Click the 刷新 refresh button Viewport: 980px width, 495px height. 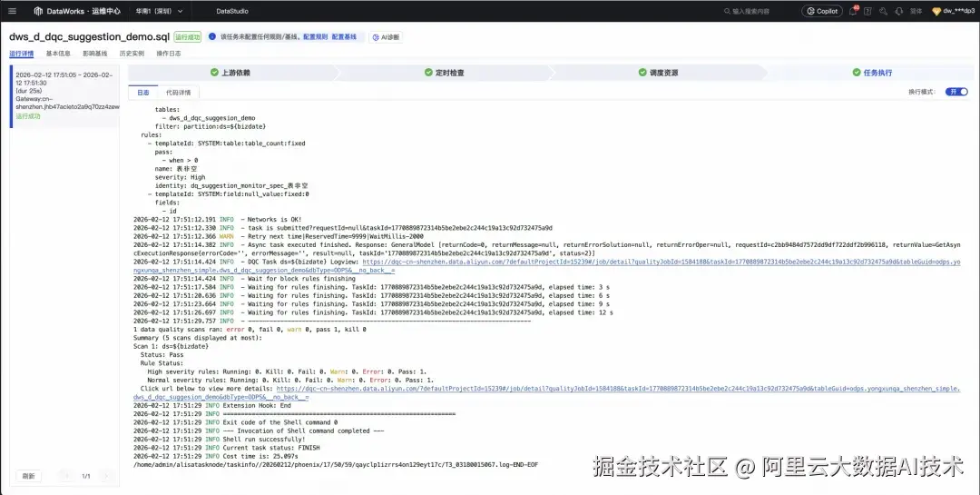(28, 476)
